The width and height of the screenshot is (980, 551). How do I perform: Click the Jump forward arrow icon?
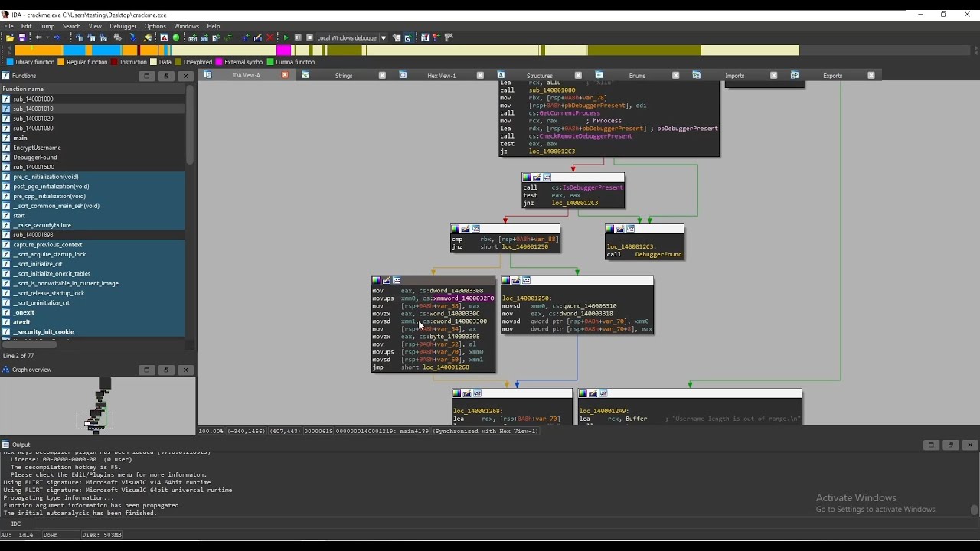pos(57,37)
